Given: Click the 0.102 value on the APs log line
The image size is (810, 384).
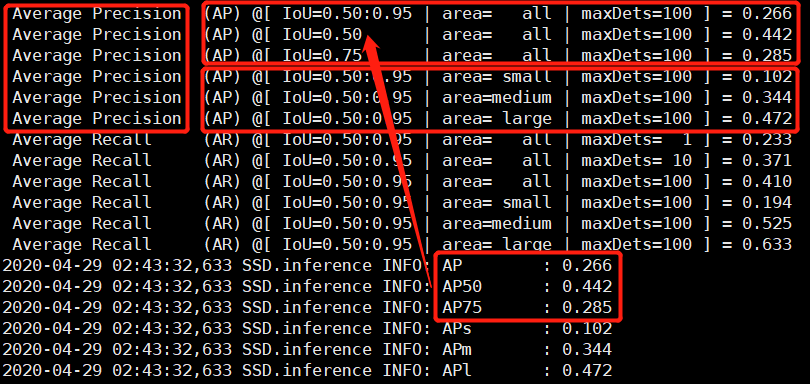Looking at the screenshot, I should (587, 328).
